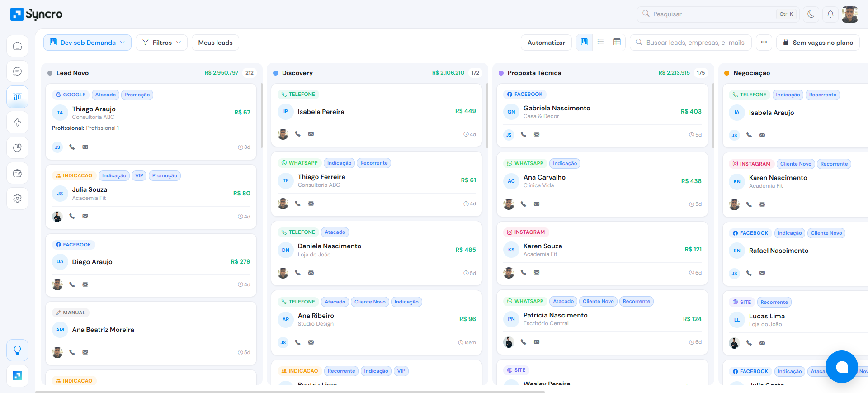Open the chat messages sidebar icon
This screenshot has width=868, height=393.
click(17, 71)
